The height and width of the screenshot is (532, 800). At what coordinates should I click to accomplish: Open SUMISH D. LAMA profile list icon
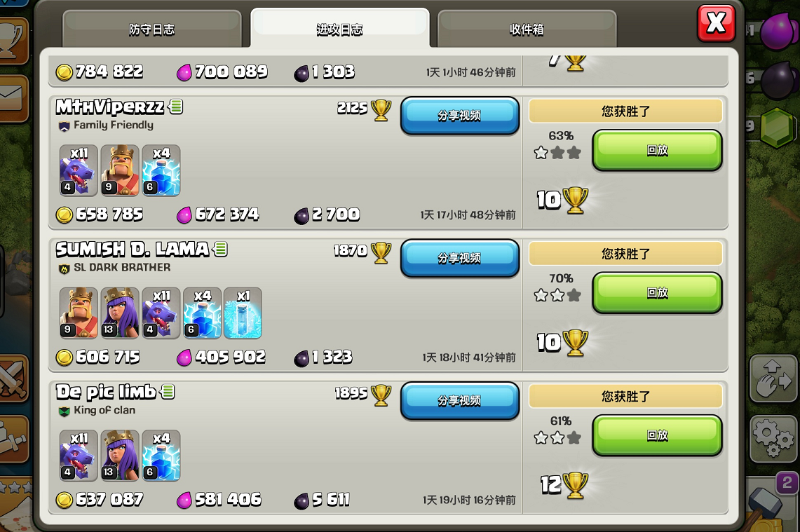220,249
